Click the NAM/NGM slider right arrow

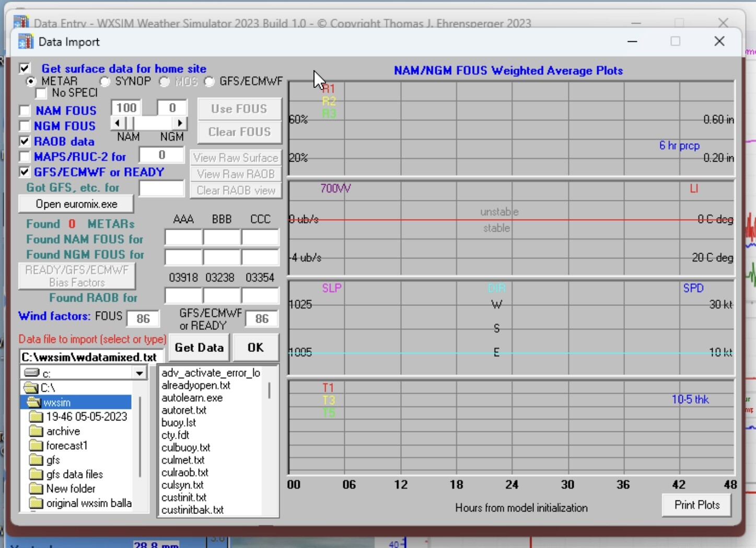(180, 123)
